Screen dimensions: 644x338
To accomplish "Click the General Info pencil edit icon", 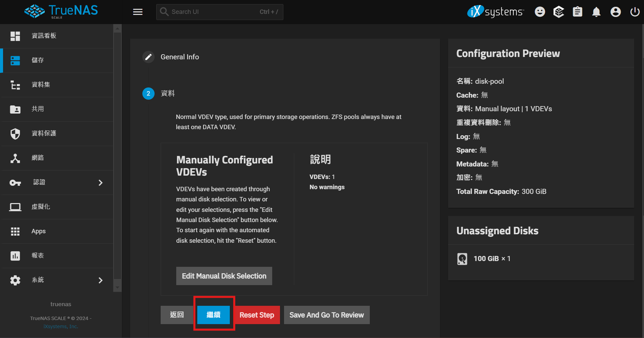I will [x=148, y=57].
